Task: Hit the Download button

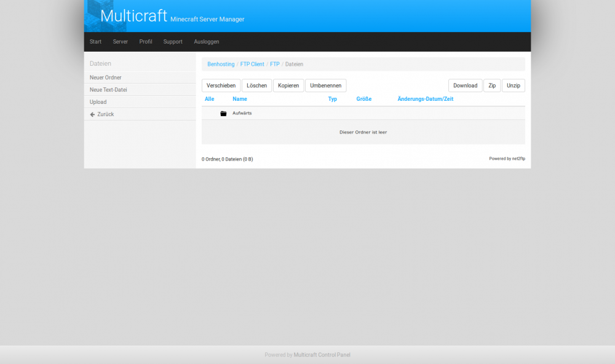Action: (465, 85)
